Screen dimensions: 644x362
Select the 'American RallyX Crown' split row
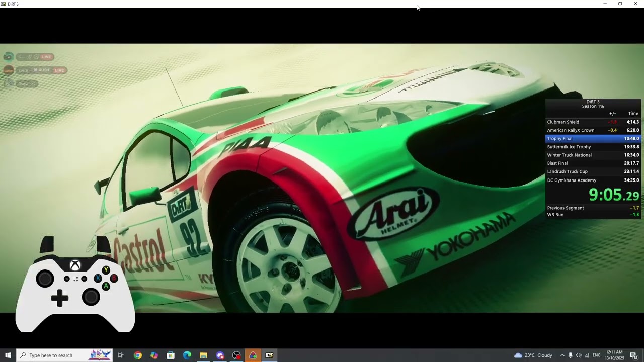pyautogui.click(x=593, y=130)
